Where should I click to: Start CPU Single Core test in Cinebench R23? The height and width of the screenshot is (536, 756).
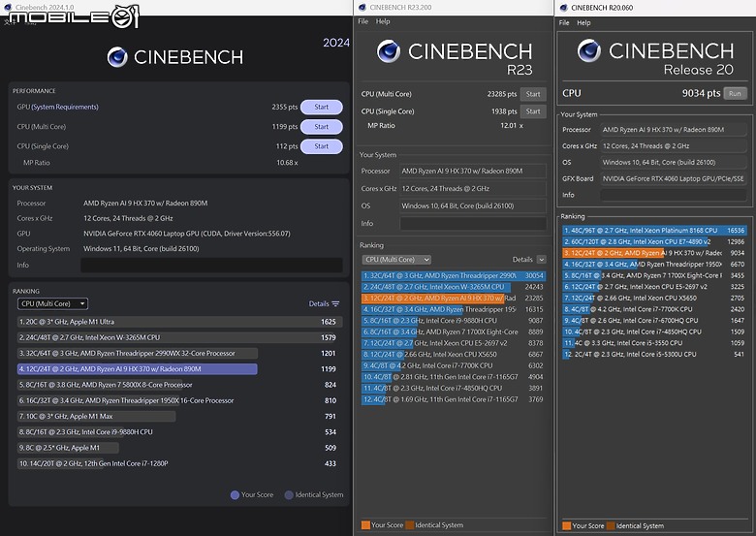(533, 111)
